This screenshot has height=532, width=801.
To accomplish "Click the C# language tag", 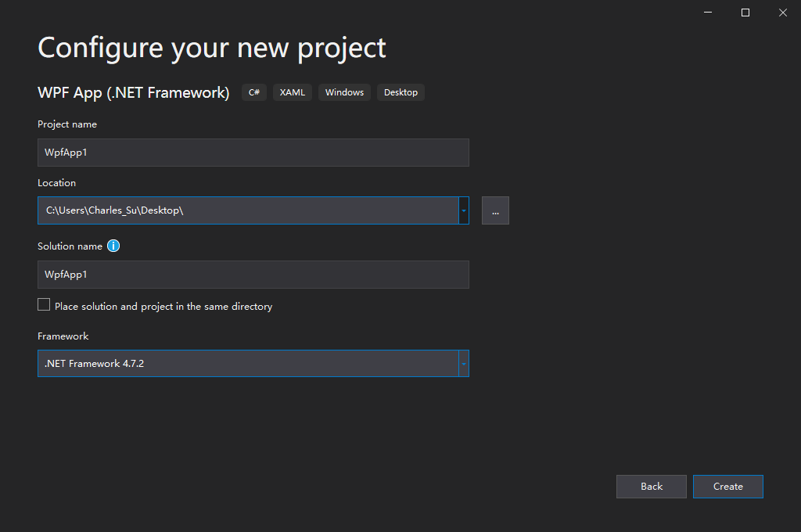I will 254,92.
